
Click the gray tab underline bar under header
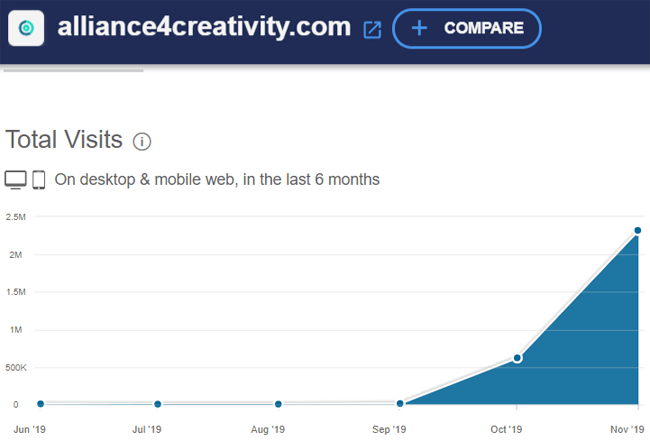[x=73, y=71]
